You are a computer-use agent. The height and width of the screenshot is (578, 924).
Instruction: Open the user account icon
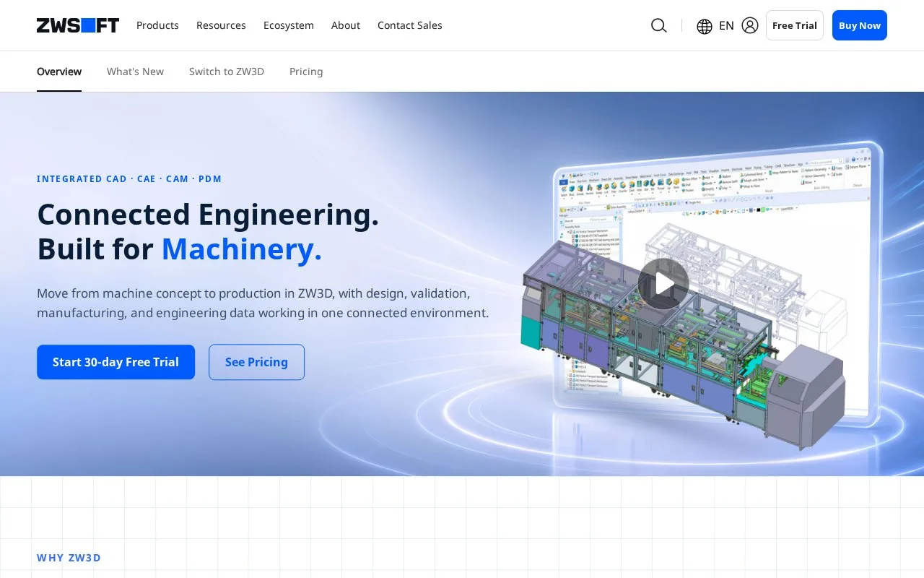click(750, 25)
